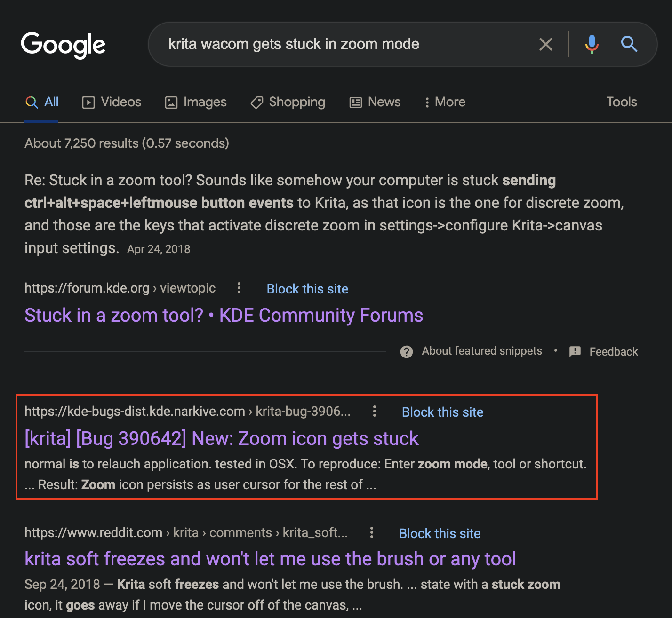Open the Bug 390642 Zoom icon gets stuck link
The width and height of the screenshot is (672, 618).
[221, 438]
